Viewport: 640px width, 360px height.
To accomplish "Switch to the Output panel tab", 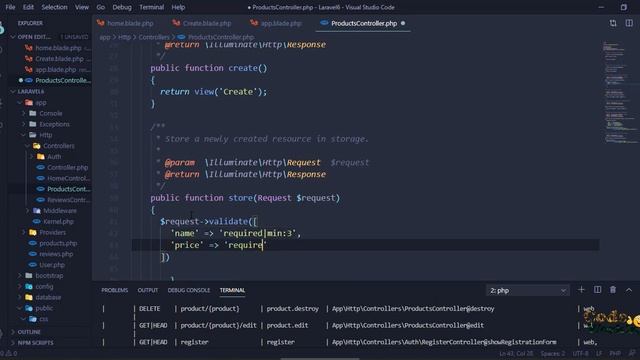I will click(x=148, y=290).
